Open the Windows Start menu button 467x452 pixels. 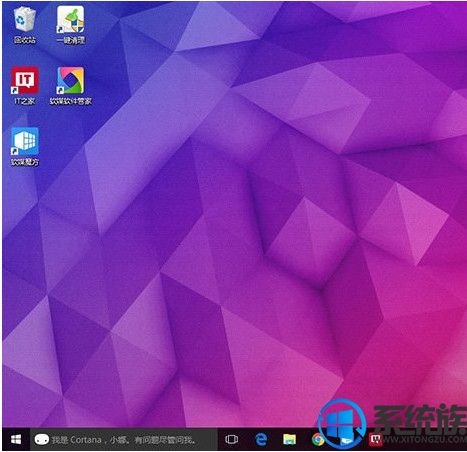pyautogui.click(x=16, y=439)
